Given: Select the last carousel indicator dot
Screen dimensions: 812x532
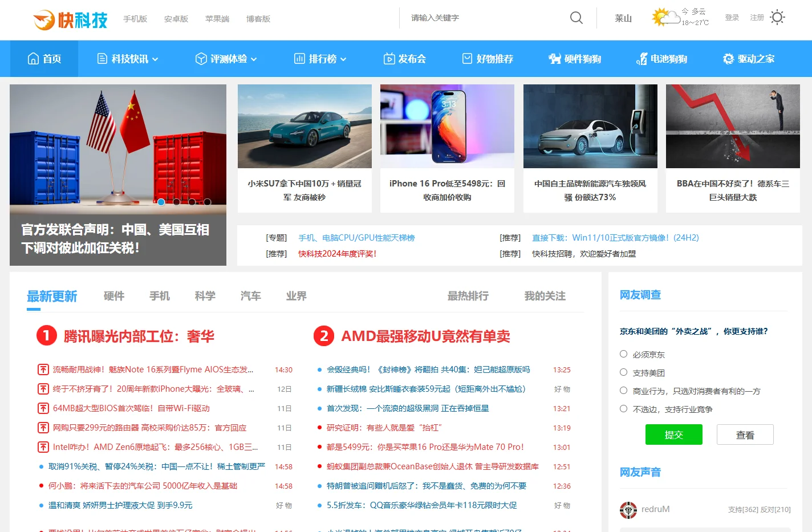Looking at the screenshot, I should click(208, 202).
